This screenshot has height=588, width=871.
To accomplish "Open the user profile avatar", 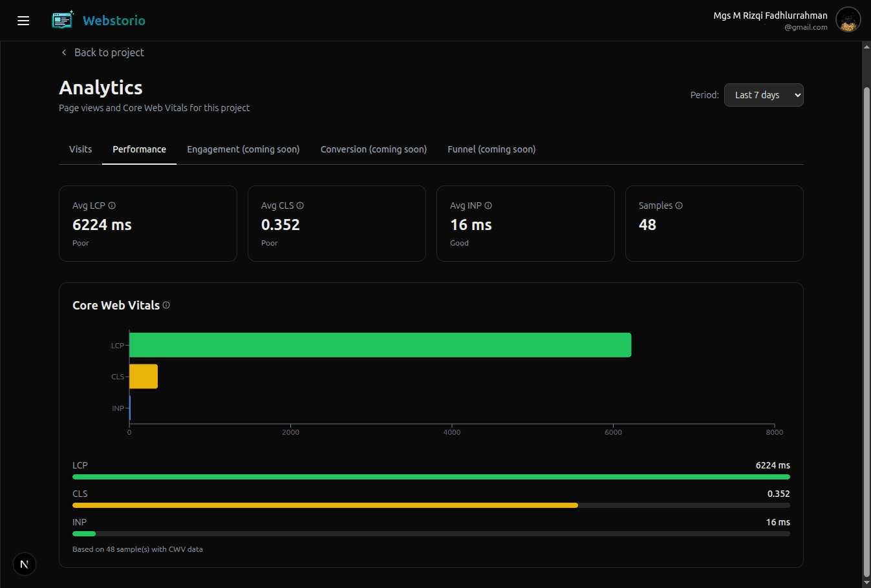I will (848, 20).
